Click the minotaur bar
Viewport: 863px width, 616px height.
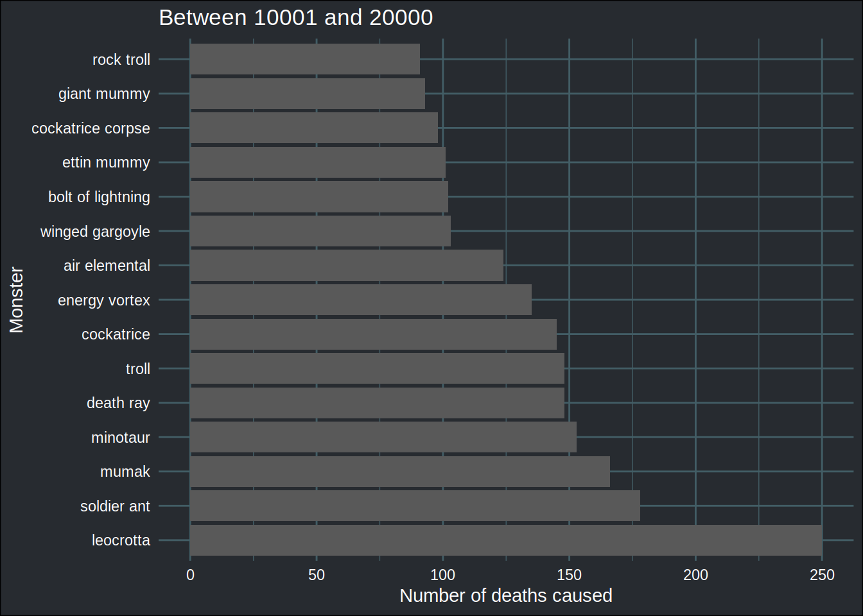(x=383, y=437)
